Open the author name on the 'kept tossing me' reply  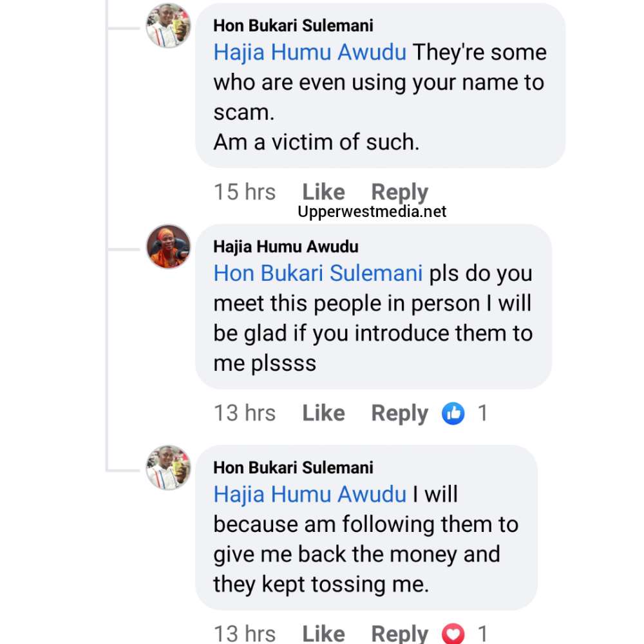pyautogui.click(x=293, y=468)
